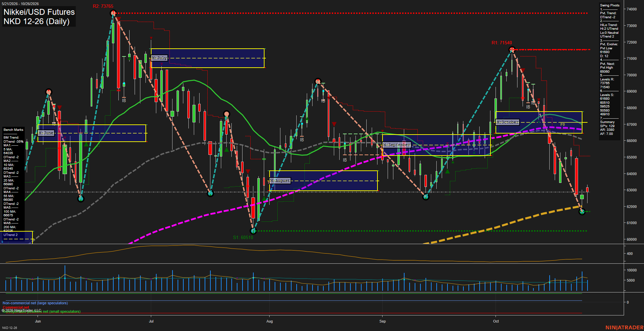
Task: Click the 'M:August' monthly range label
Action: [x=280, y=181]
